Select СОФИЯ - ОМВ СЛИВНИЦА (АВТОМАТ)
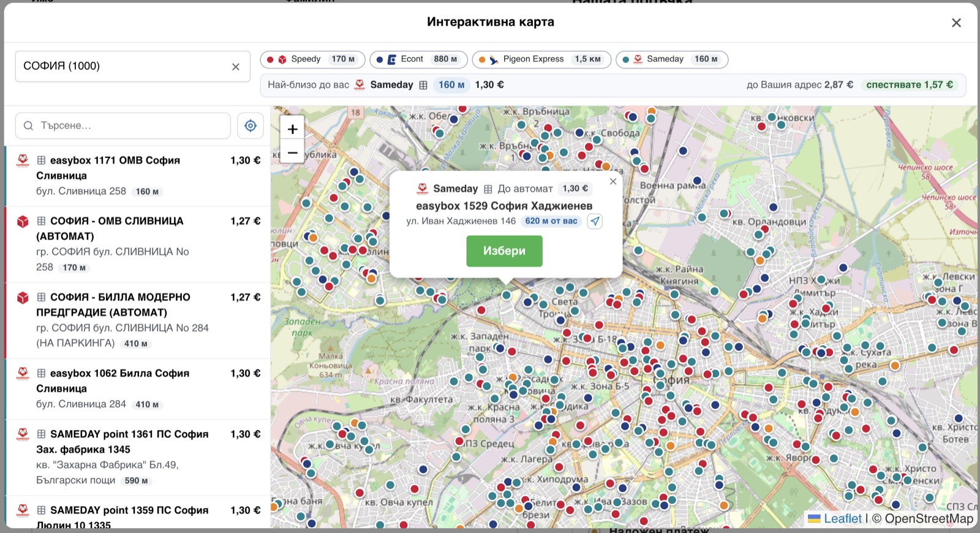This screenshot has height=533, width=980. coord(138,244)
